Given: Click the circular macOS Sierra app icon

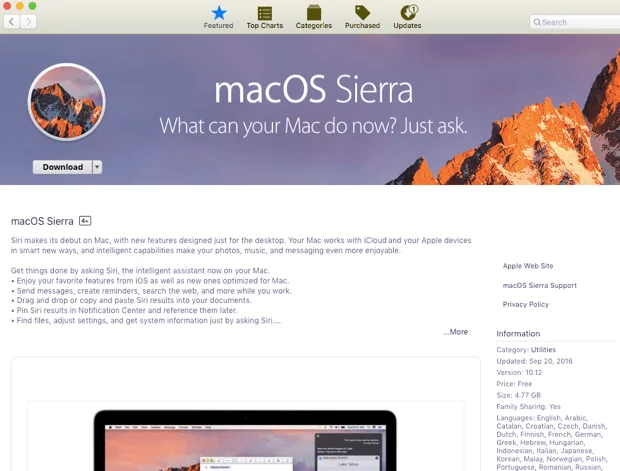Looking at the screenshot, I should tap(67, 103).
